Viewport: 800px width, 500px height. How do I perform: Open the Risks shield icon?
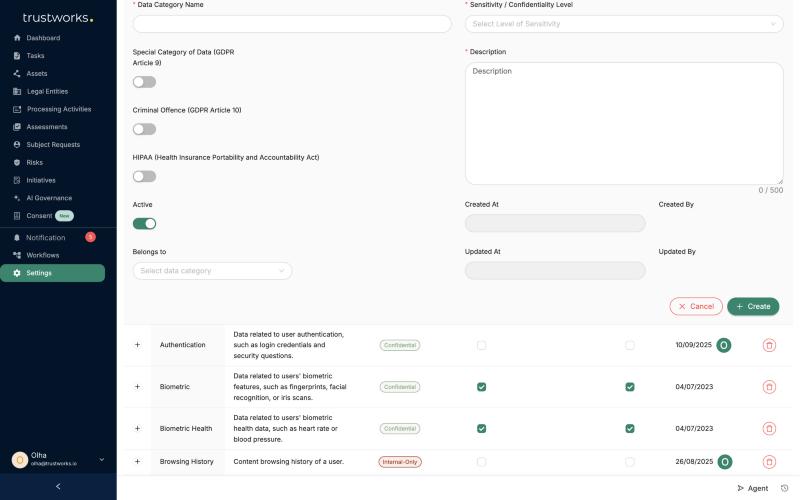coord(17,162)
